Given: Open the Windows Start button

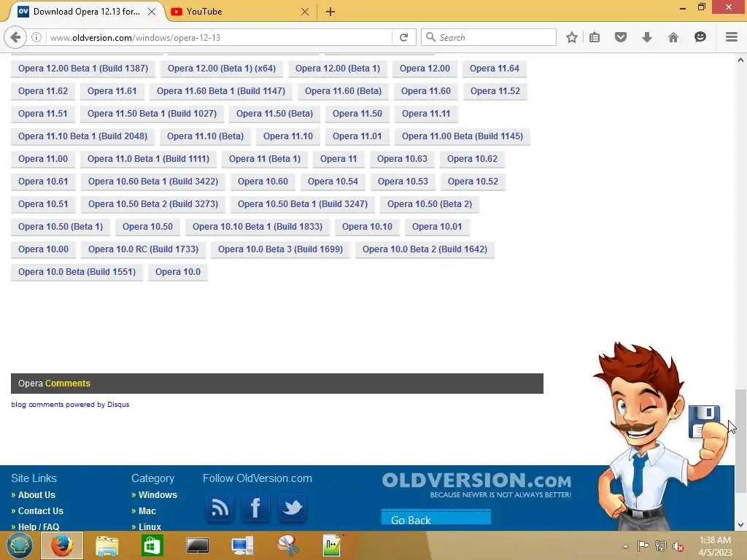Looking at the screenshot, I should [20, 545].
